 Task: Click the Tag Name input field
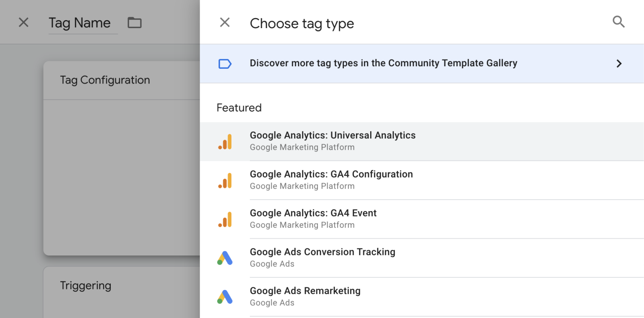click(80, 23)
